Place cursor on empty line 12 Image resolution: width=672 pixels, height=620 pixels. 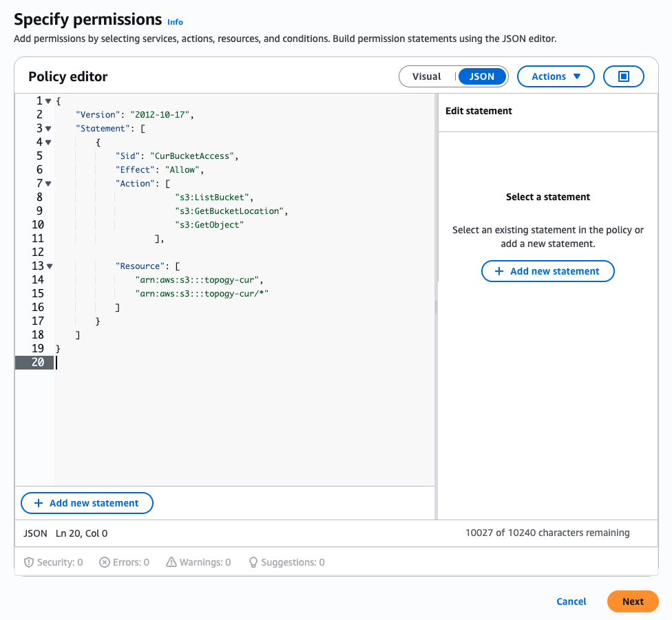pos(244,253)
